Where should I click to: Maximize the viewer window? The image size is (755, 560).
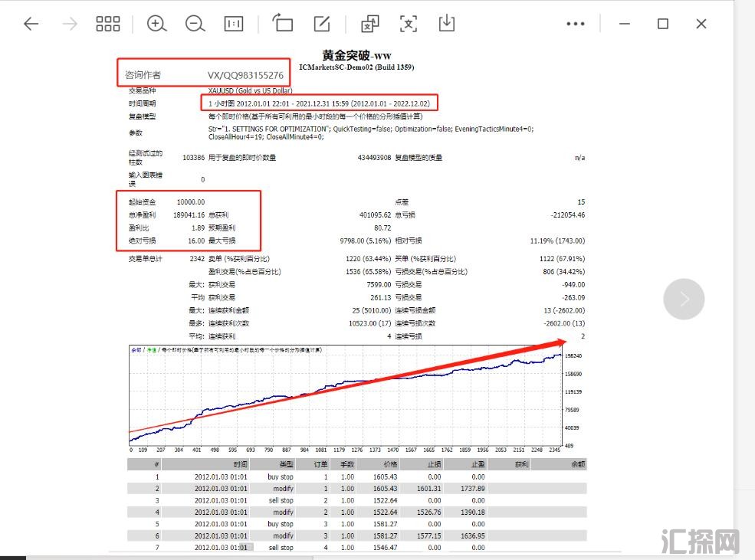[x=663, y=24]
